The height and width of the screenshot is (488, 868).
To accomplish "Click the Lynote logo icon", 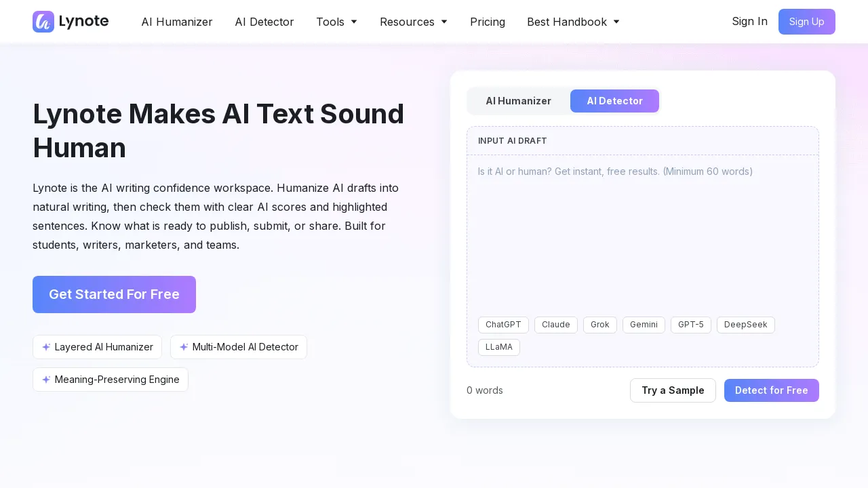I will pyautogui.click(x=43, y=22).
